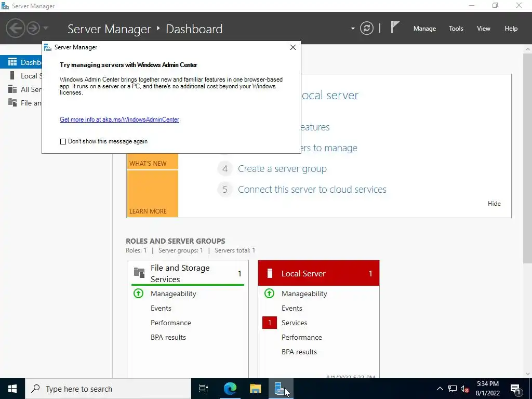Viewport: 532px width, 399px height.
Task: Open Events in File and Storage Services tile
Action: point(161,308)
